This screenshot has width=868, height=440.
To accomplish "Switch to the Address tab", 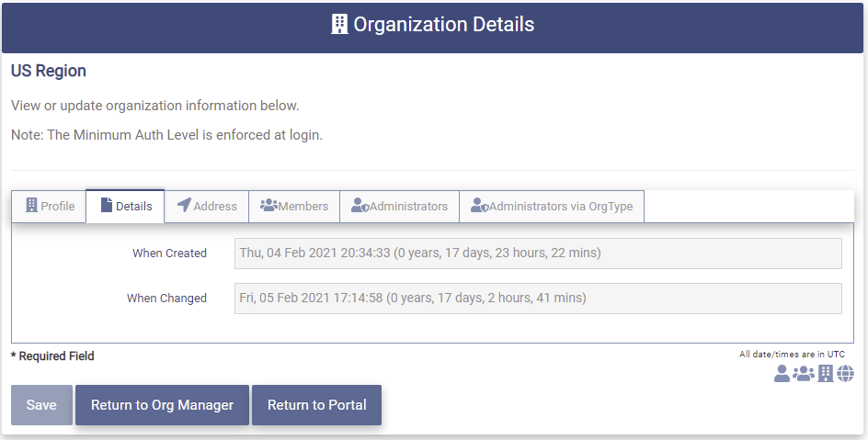I will pos(207,206).
